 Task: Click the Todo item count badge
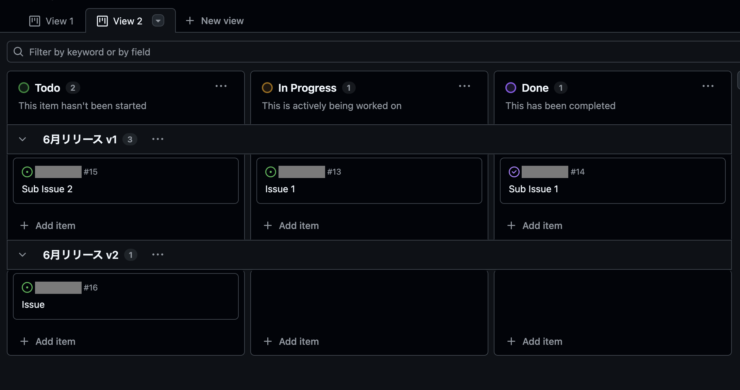click(73, 88)
